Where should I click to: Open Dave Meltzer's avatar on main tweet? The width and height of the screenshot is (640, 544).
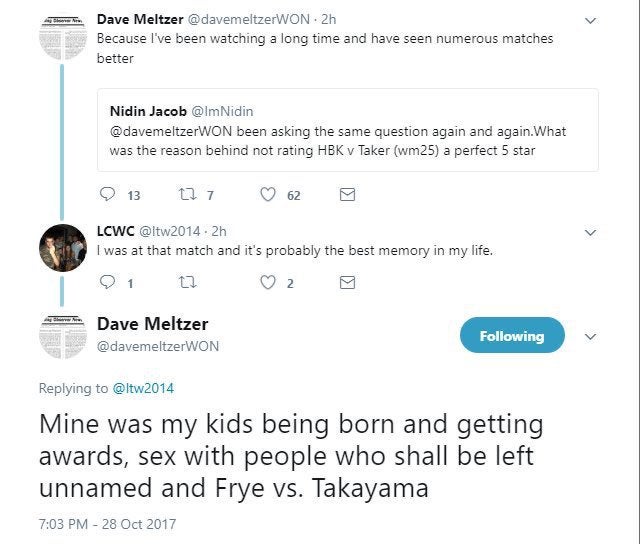point(62,336)
